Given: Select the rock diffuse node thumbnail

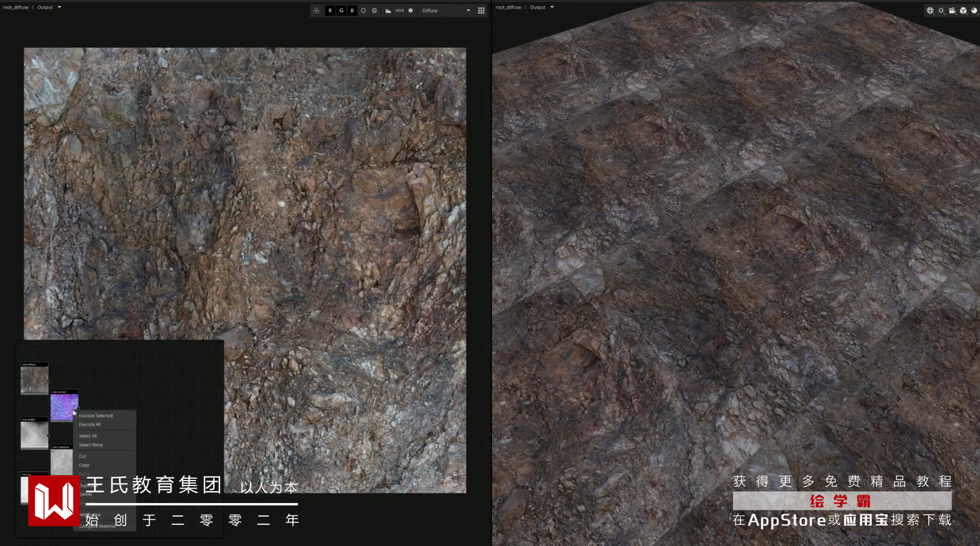Looking at the screenshot, I should click(34, 380).
